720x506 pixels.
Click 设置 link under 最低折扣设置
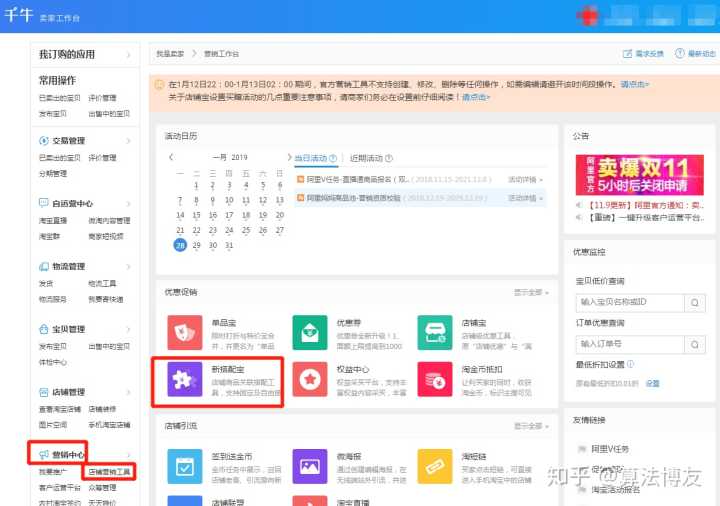652,383
